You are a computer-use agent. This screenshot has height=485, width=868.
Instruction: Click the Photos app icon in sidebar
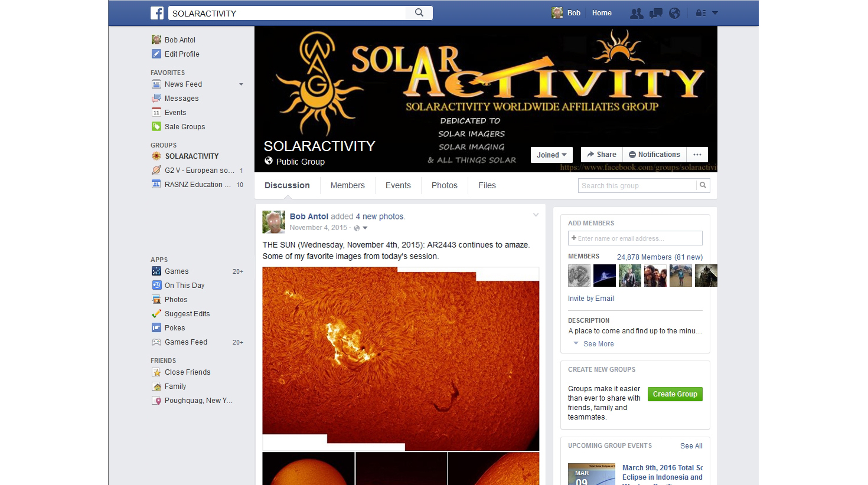156,300
